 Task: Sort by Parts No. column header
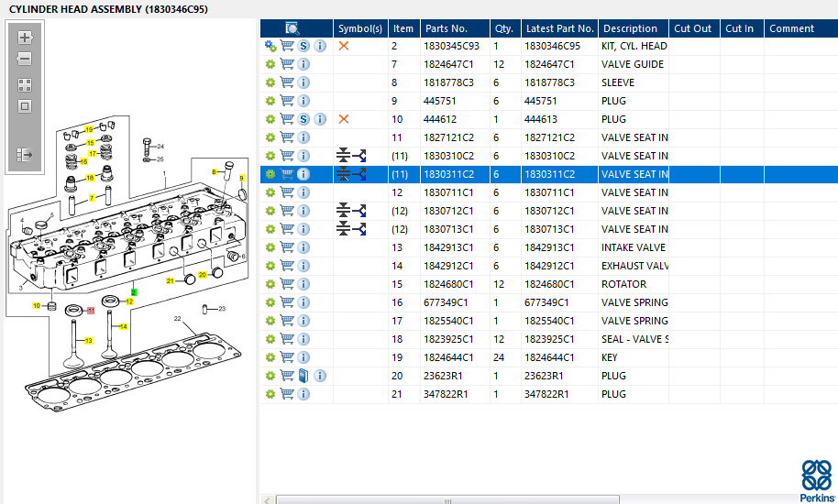pos(446,28)
